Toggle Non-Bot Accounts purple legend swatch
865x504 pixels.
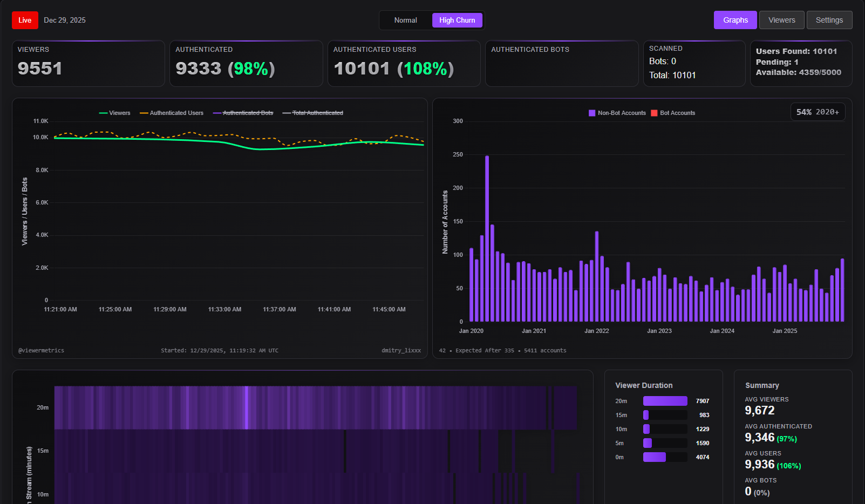click(x=592, y=113)
